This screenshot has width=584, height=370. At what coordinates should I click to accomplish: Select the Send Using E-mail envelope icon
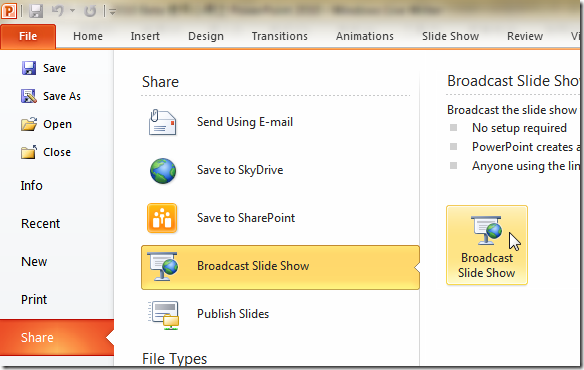(x=162, y=122)
